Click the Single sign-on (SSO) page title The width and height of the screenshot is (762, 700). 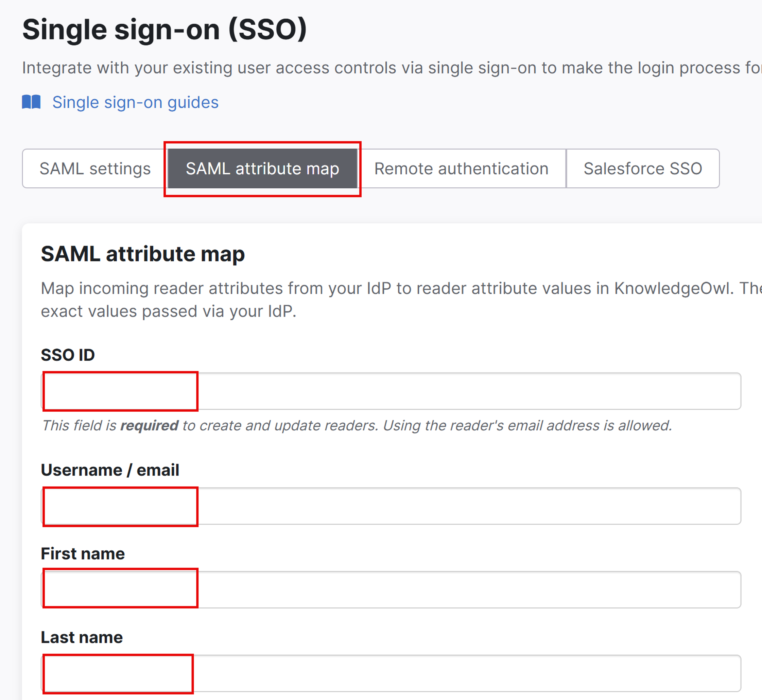[164, 29]
